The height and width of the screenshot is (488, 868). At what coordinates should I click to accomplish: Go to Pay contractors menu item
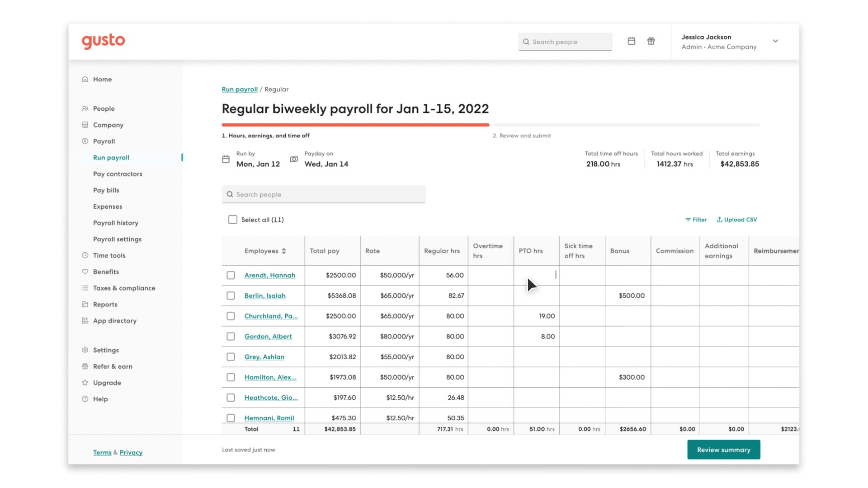point(118,174)
